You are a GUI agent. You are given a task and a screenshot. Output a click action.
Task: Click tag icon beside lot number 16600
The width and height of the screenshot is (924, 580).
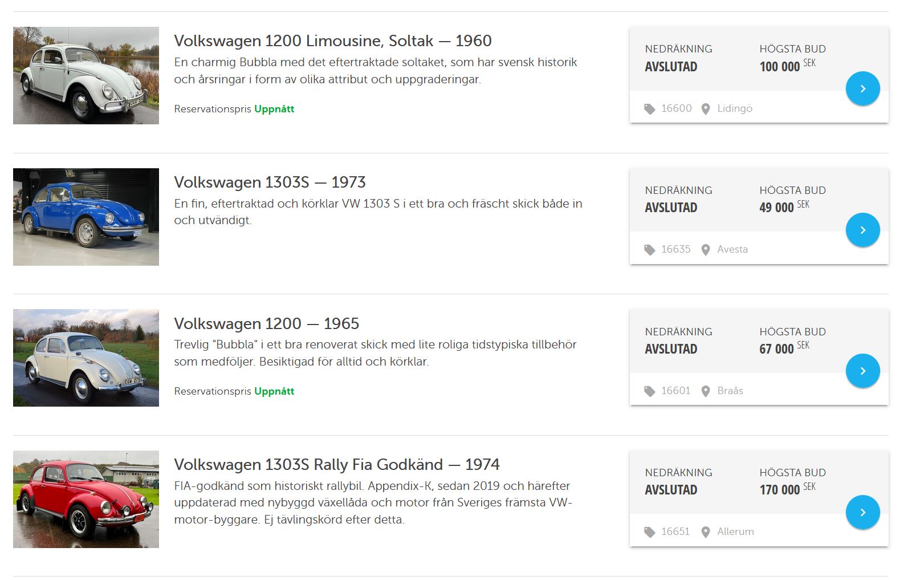click(x=649, y=109)
